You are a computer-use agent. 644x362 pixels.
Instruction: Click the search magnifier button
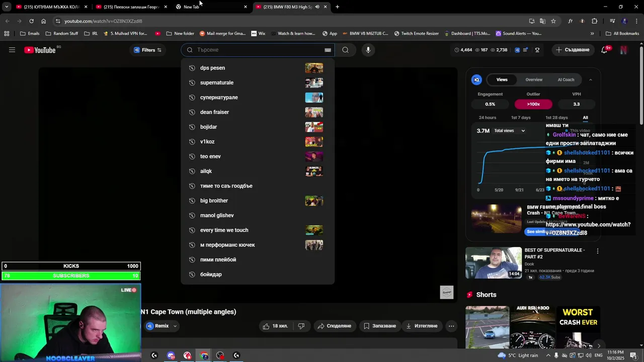345,50
